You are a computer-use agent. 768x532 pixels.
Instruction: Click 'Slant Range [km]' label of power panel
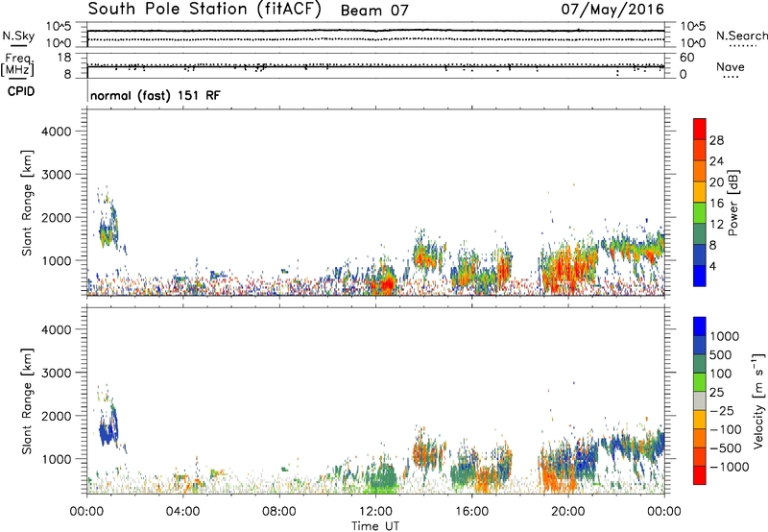tap(27, 203)
